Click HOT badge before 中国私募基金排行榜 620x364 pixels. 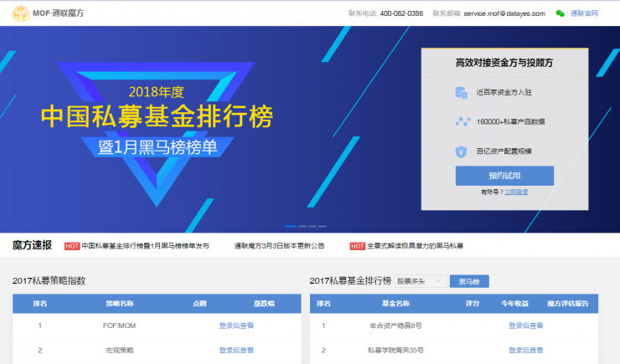(72, 246)
